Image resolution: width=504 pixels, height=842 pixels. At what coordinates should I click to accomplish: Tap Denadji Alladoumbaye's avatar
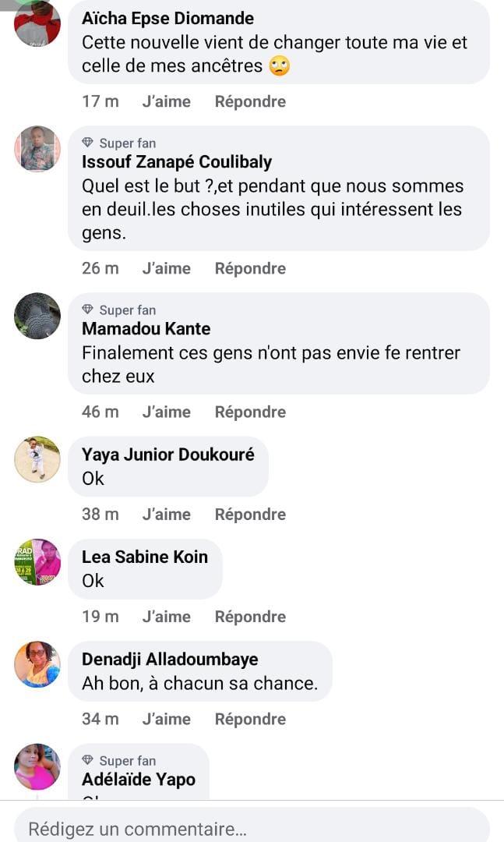click(x=37, y=664)
